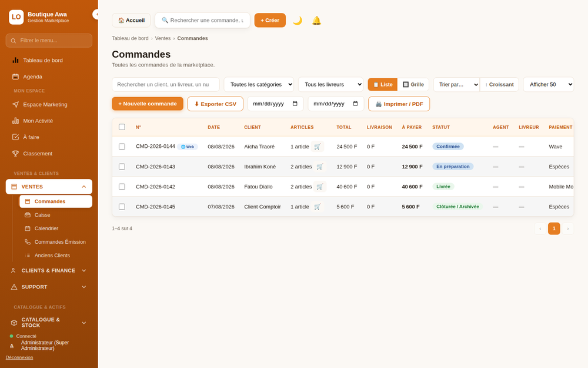This screenshot has height=368, width=588.
Task: Click the Clôturée / Archivée status badge
Action: pyautogui.click(x=457, y=207)
